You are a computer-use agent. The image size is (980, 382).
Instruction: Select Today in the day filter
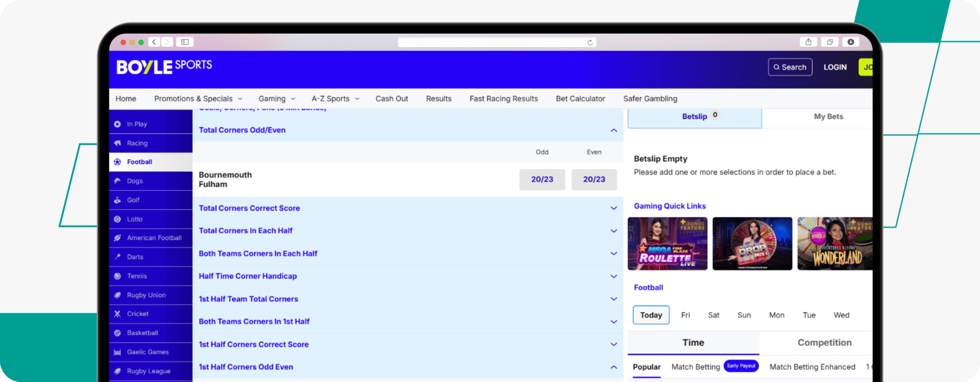click(651, 315)
